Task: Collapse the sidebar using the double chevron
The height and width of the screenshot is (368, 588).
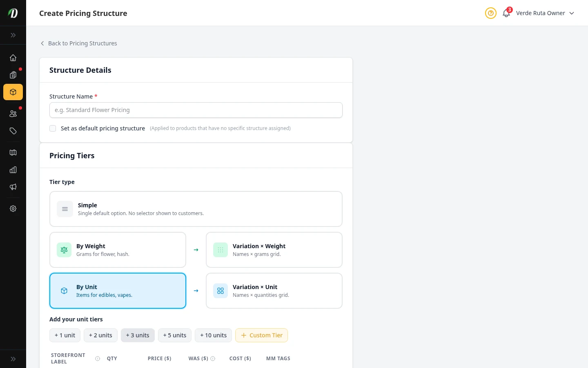Action: point(13,35)
